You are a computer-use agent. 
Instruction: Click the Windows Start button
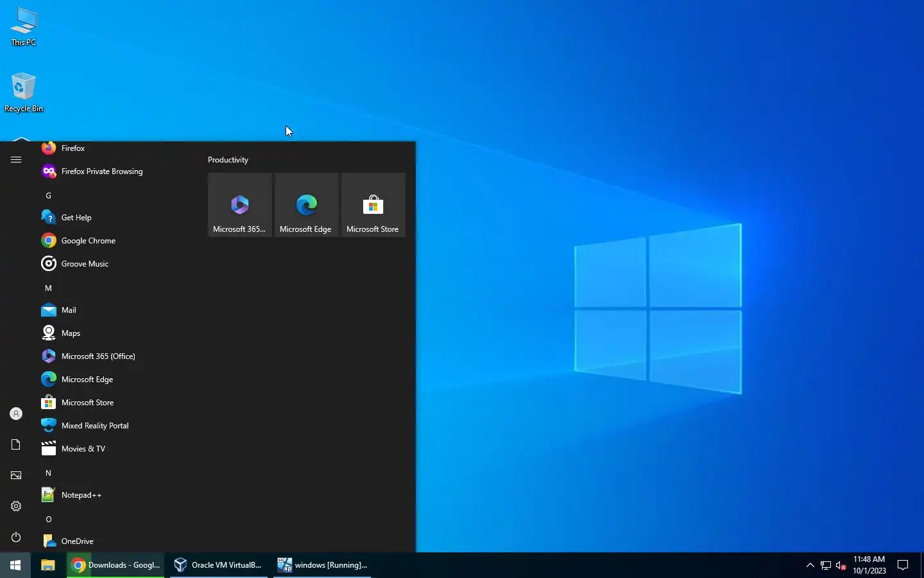[15, 565]
